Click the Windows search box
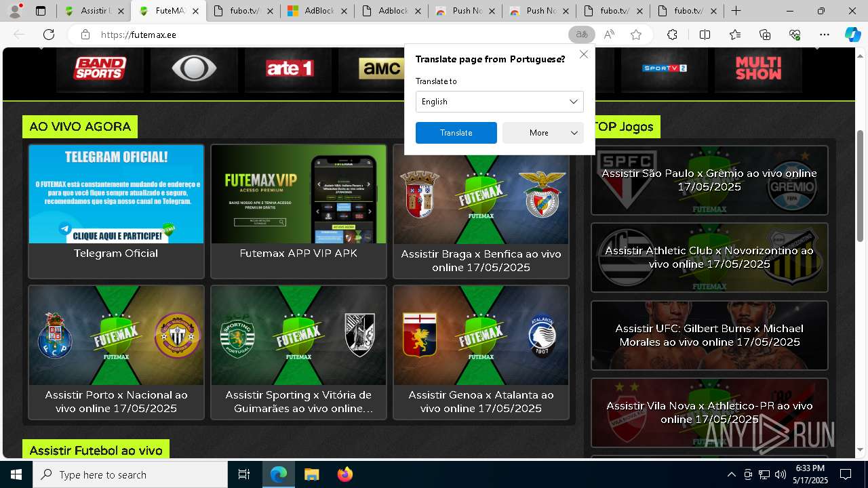The height and width of the screenshot is (488, 868). [x=130, y=474]
